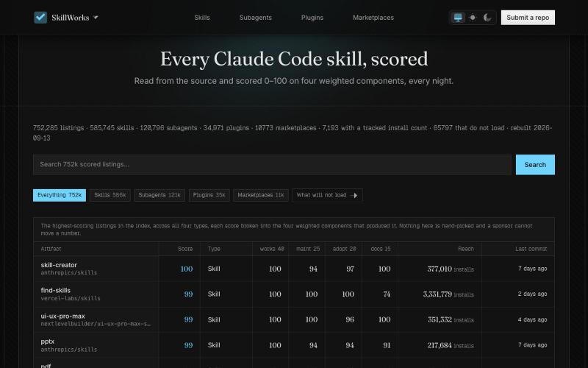The image size is (588, 368).
Task: Open the Plugins nav item
Action: coord(312,17)
